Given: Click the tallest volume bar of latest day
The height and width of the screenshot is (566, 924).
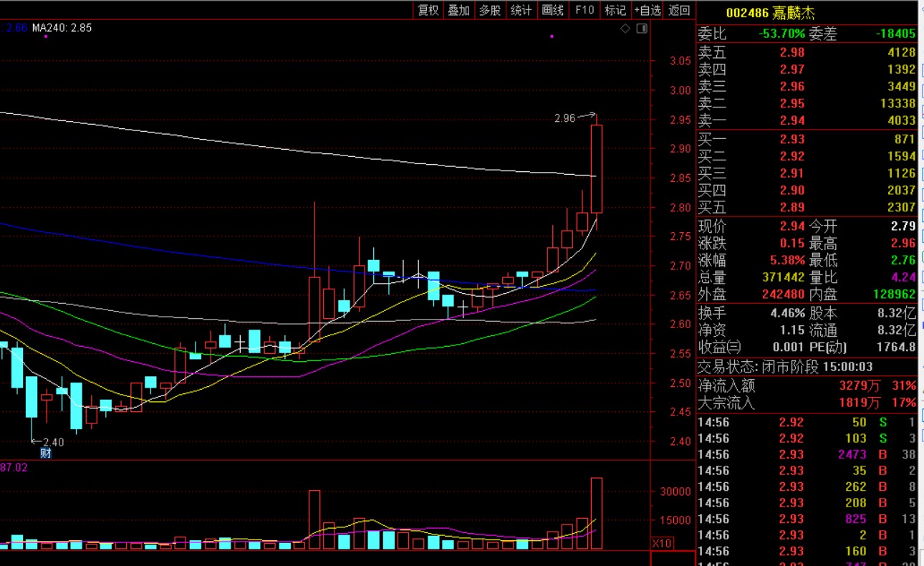Looking at the screenshot, I should tap(596, 512).
